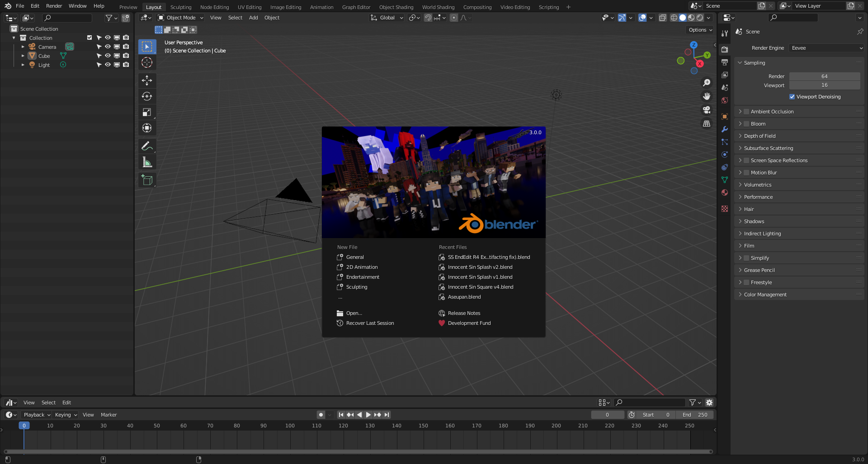Open the Release Notes link

tap(464, 313)
